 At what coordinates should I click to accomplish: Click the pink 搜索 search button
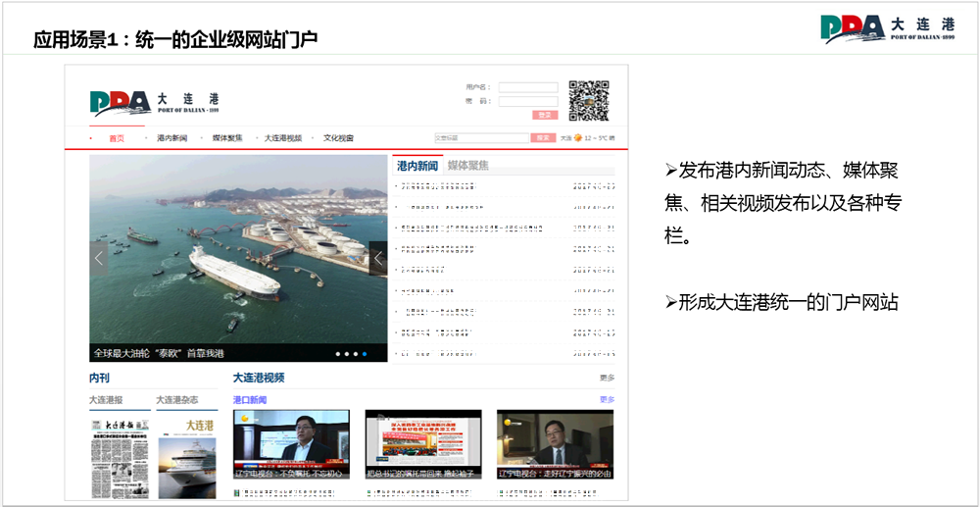[543, 138]
